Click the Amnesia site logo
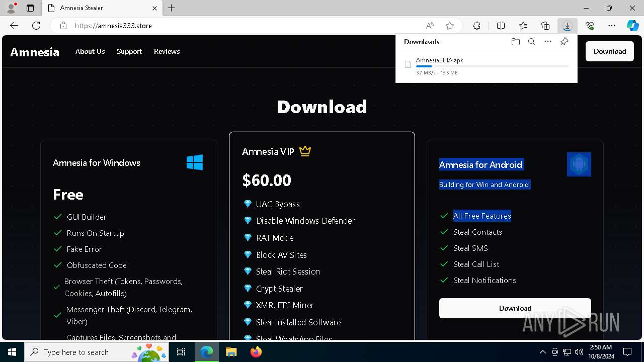Image resolution: width=644 pixels, height=362 pixels. coord(35,52)
